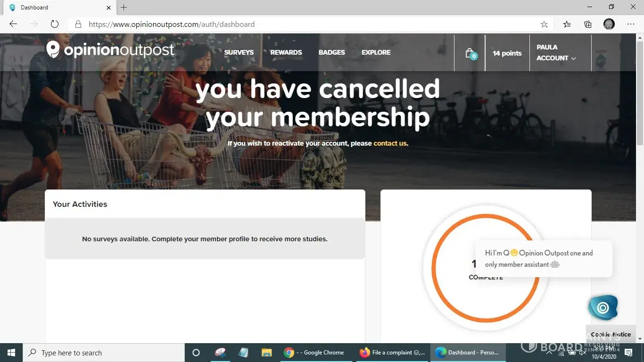644x362 pixels.
Task: Open the Cookie Notice button
Action: pyautogui.click(x=611, y=334)
